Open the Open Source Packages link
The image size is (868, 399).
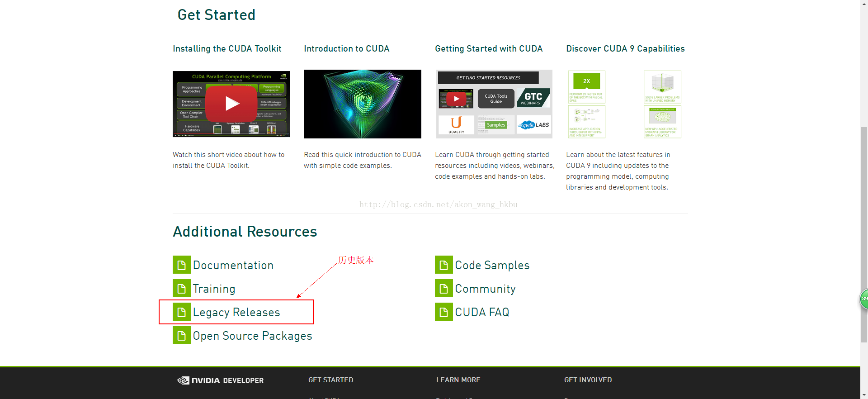(x=252, y=336)
